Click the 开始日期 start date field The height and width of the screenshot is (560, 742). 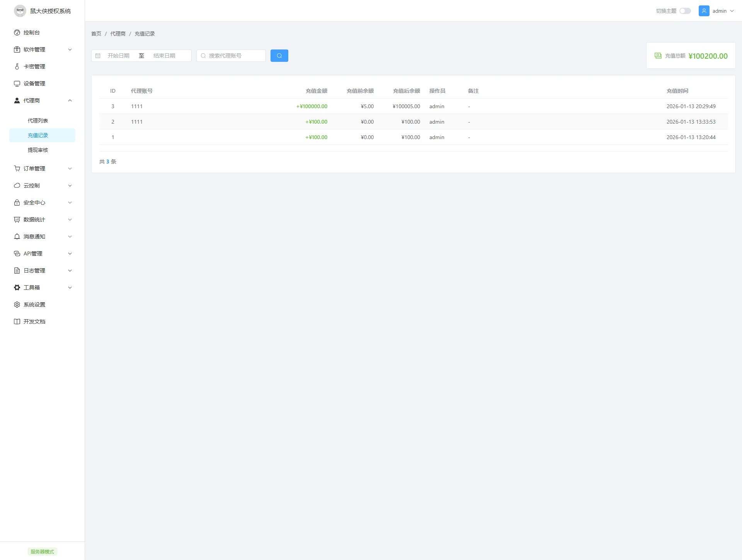coord(119,56)
